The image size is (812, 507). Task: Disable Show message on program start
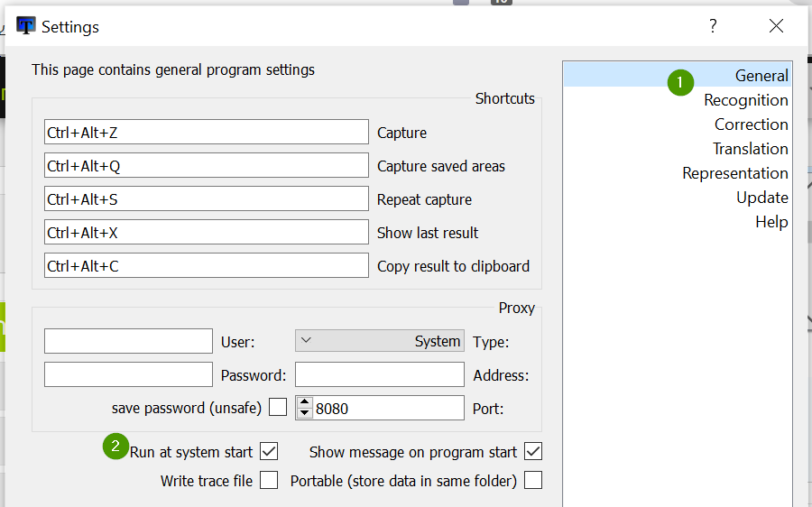pyautogui.click(x=533, y=451)
